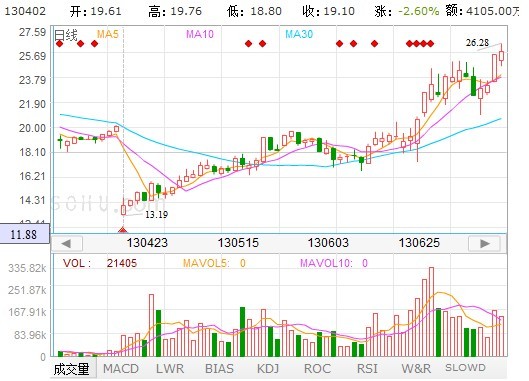Click the left scroll arrow button
529x381 pixels.
pyautogui.click(x=67, y=243)
